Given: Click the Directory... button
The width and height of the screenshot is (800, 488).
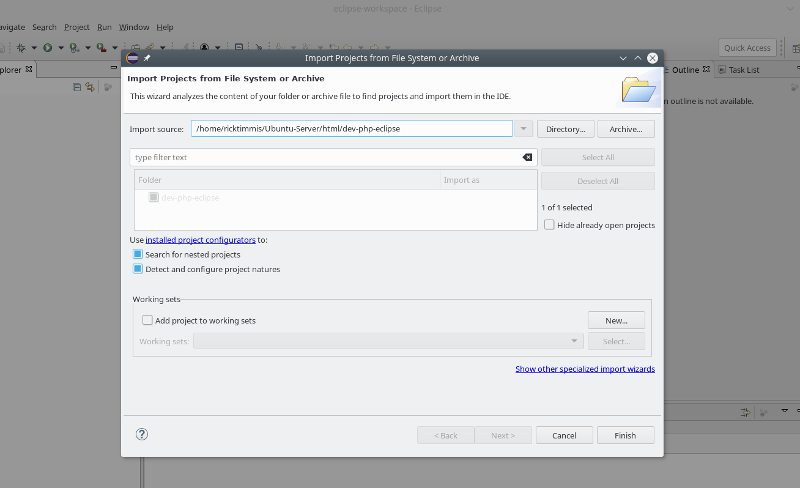Looking at the screenshot, I should (565, 129).
